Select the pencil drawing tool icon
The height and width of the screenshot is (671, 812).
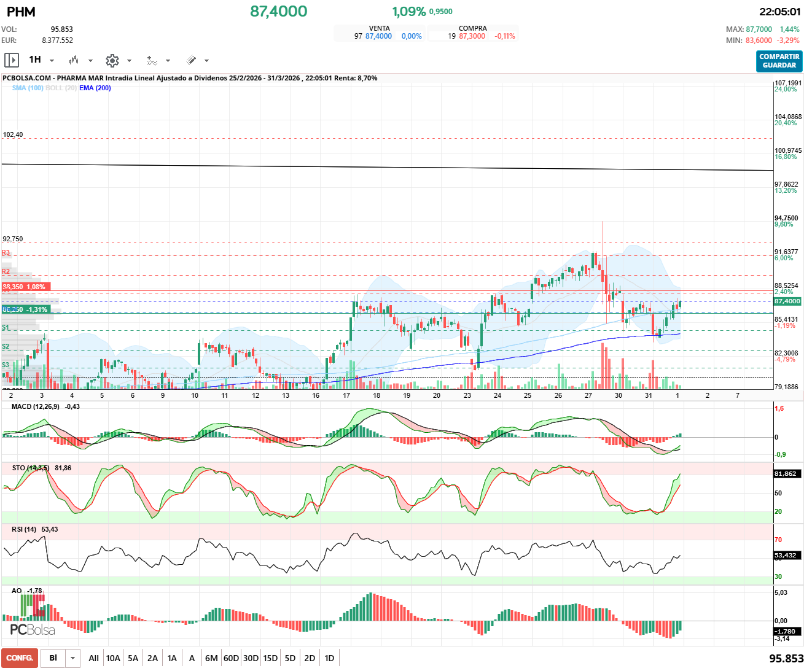[x=191, y=60]
